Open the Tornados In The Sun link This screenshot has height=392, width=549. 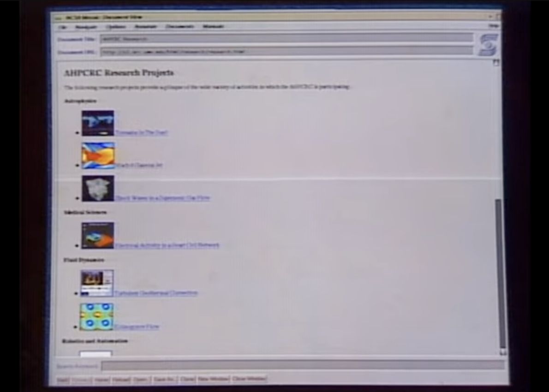[142, 132]
